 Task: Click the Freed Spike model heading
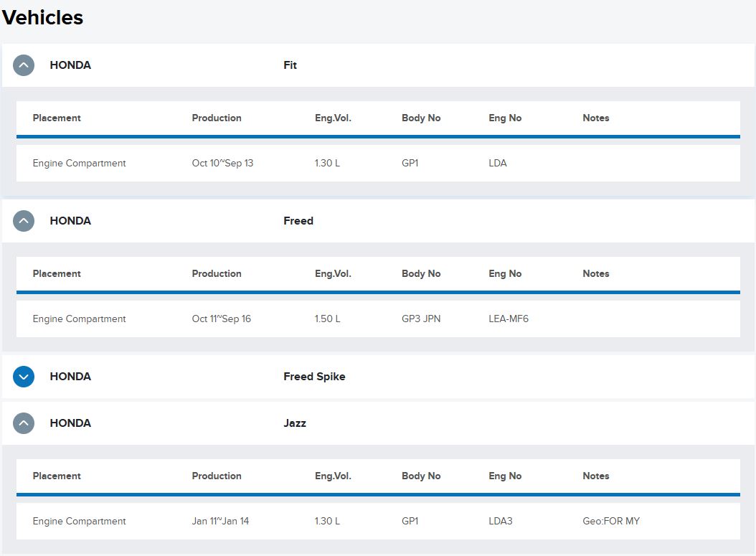click(x=314, y=377)
